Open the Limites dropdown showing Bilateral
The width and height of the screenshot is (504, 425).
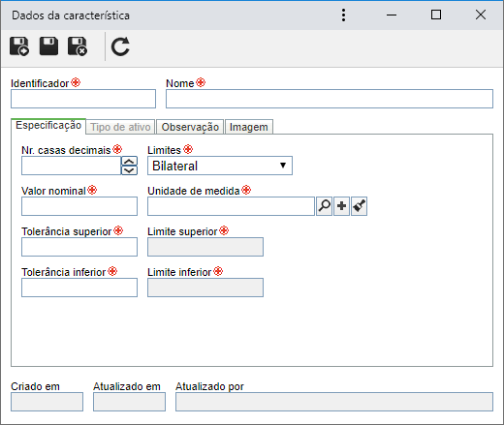click(220, 166)
